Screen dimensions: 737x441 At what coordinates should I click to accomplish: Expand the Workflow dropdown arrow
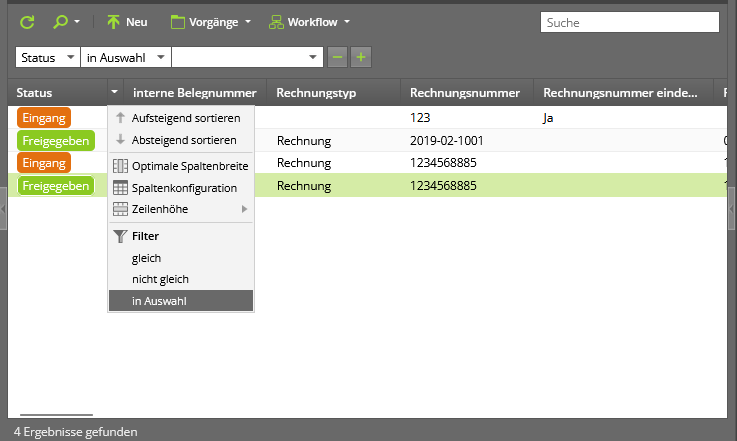347,22
